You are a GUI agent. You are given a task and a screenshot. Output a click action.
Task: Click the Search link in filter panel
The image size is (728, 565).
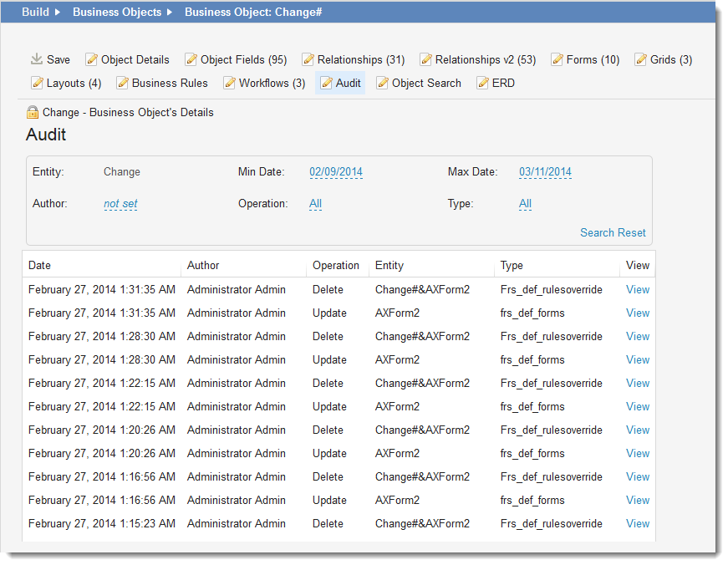(597, 232)
